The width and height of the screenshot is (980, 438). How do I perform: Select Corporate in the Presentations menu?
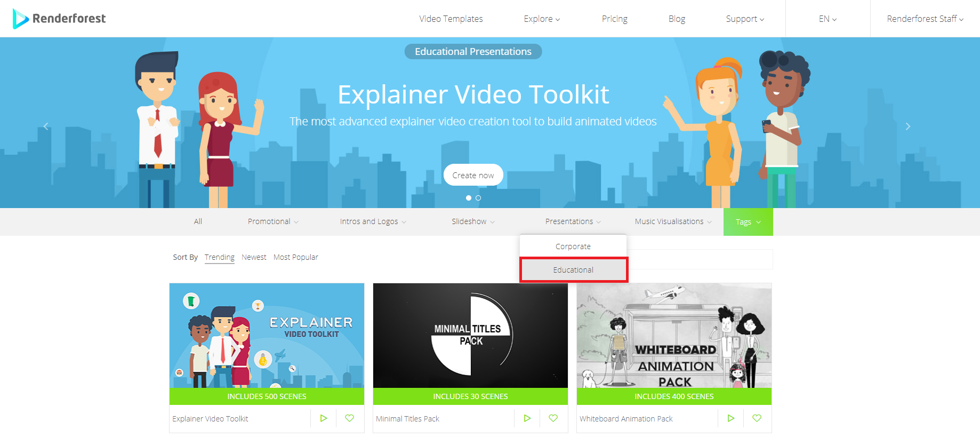point(573,246)
